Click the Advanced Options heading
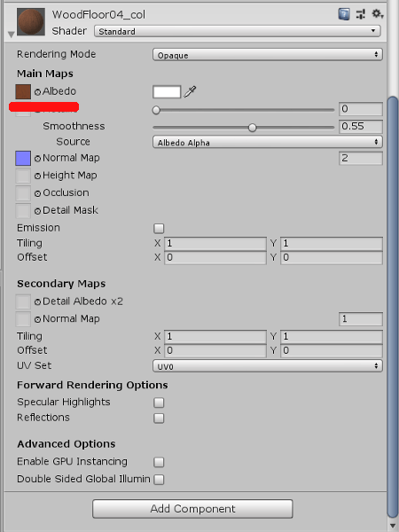Image resolution: width=399 pixels, height=532 pixels. (x=66, y=444)
